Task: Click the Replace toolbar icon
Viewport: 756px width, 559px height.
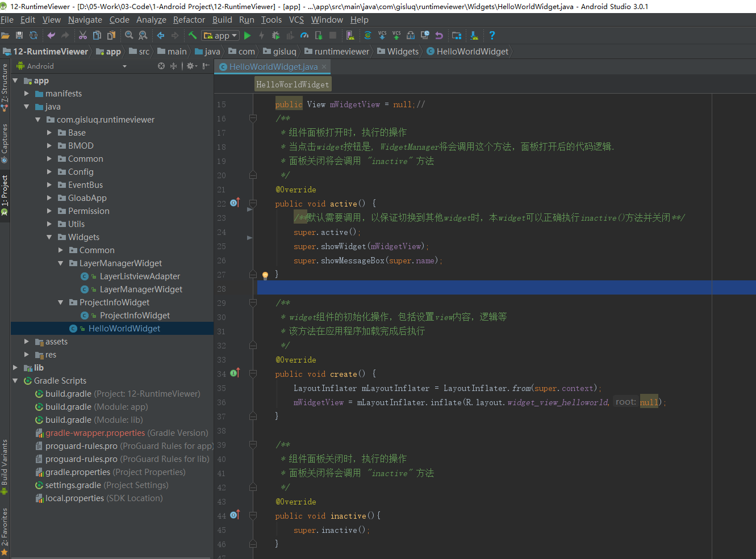Action: point(143,35)
